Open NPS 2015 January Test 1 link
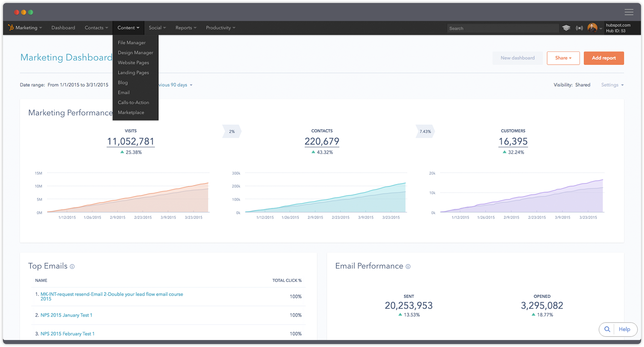The height and width of the screenshot is (347, 644). point(66,315)
